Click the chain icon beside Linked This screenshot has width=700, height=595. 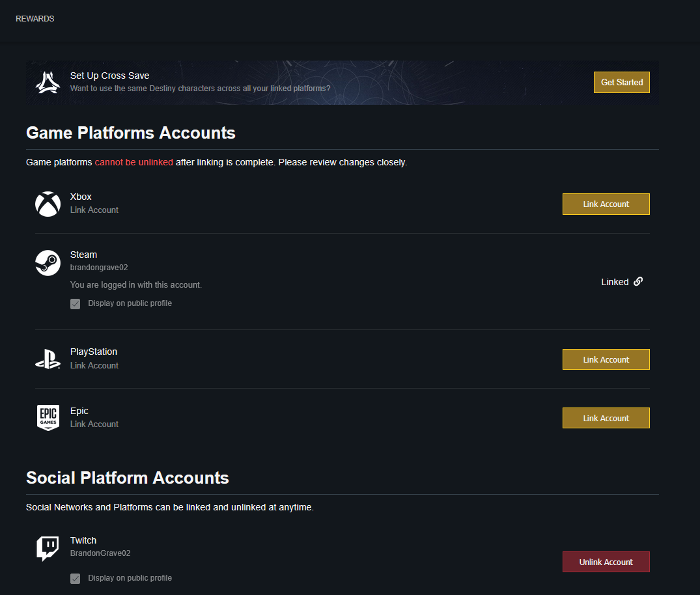[x=638, y=282]
